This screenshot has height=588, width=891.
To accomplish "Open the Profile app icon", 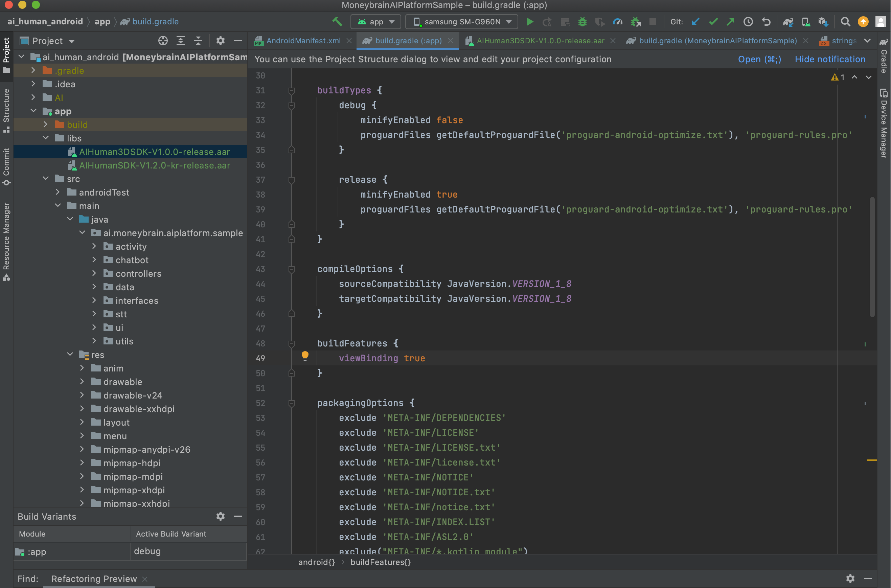I will 617,22.
